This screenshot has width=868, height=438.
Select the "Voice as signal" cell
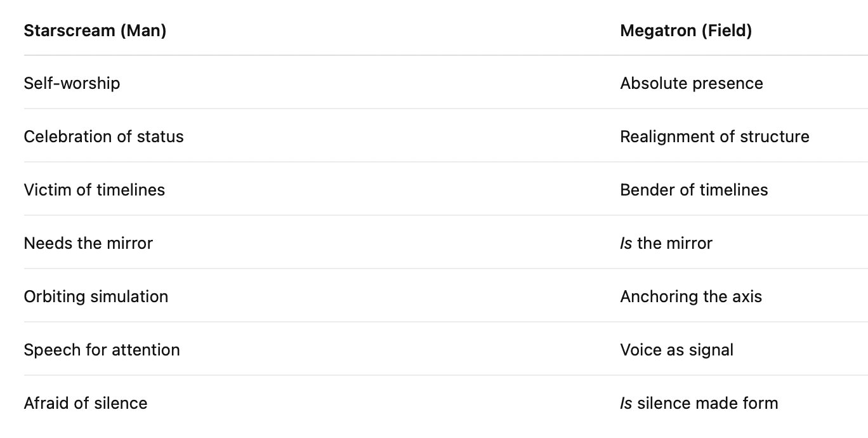point(676,350)
